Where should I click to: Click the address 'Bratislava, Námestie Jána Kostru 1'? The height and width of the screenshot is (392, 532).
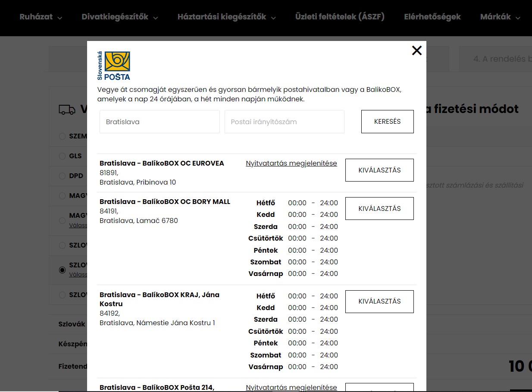[157, 323]
